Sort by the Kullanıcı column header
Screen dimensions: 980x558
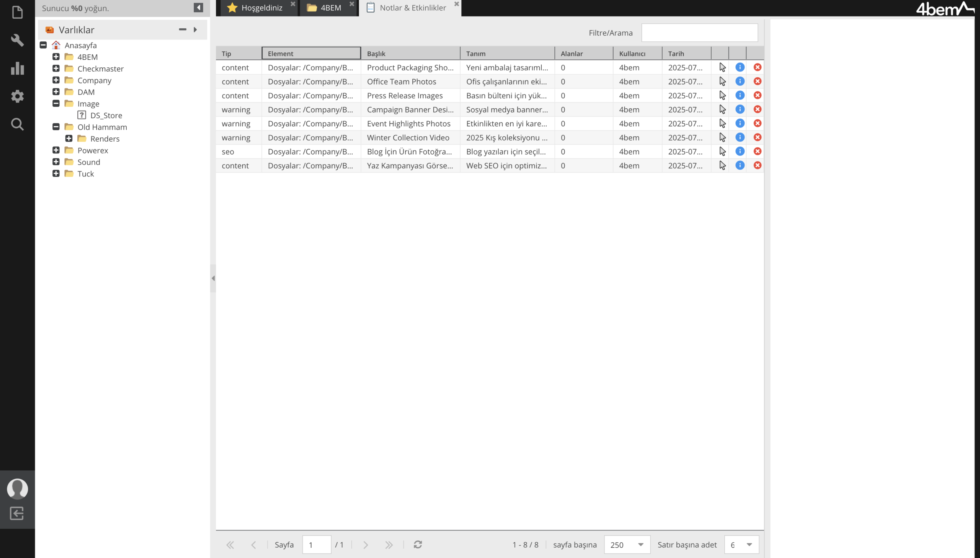coord(637,53)
